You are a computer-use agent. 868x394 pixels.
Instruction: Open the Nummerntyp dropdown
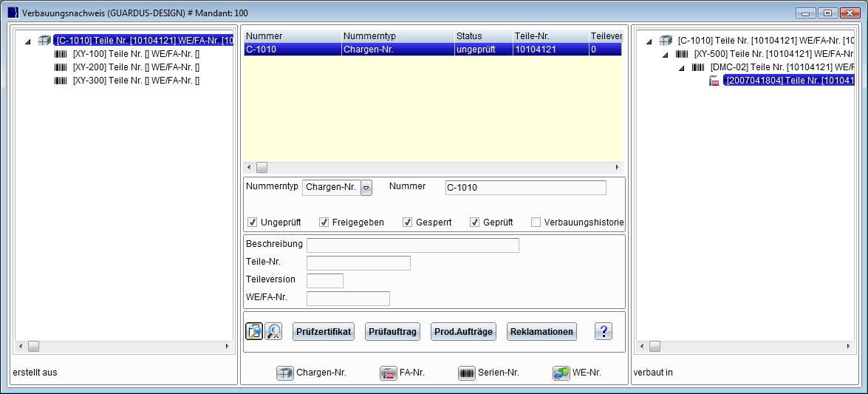[x=366, y=188]
